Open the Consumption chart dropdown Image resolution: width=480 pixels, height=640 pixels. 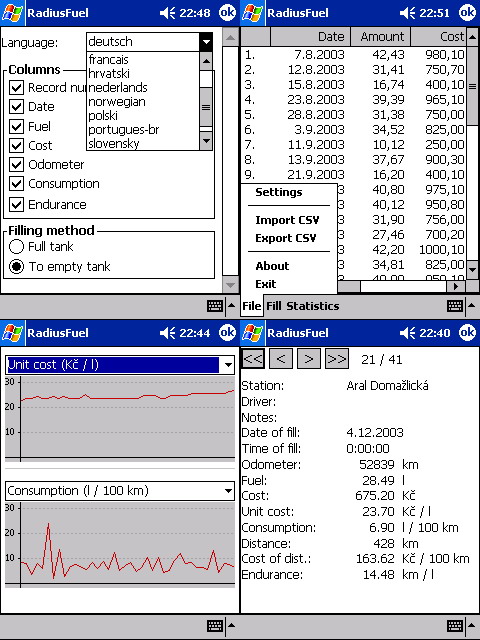coord(229,491)
